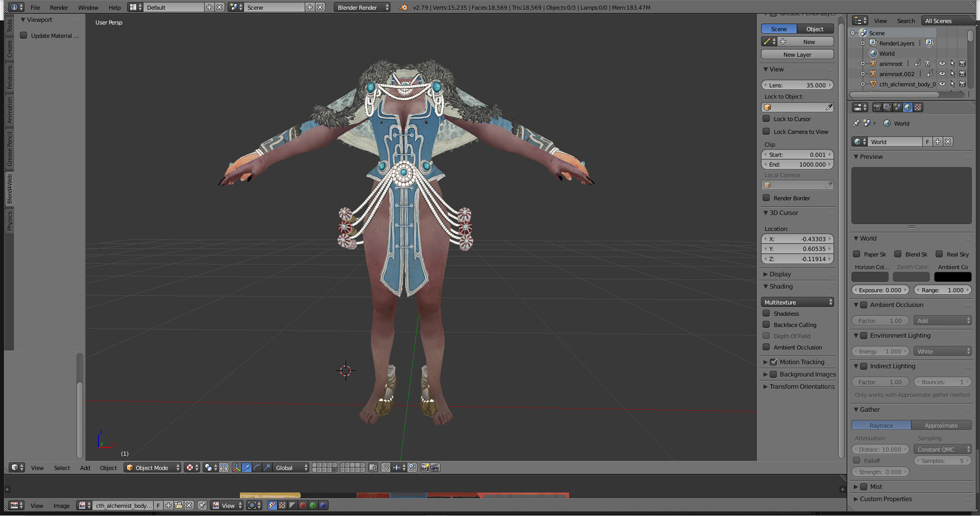
Task: Open the 3D View Select menu
Action: point(62,467)
